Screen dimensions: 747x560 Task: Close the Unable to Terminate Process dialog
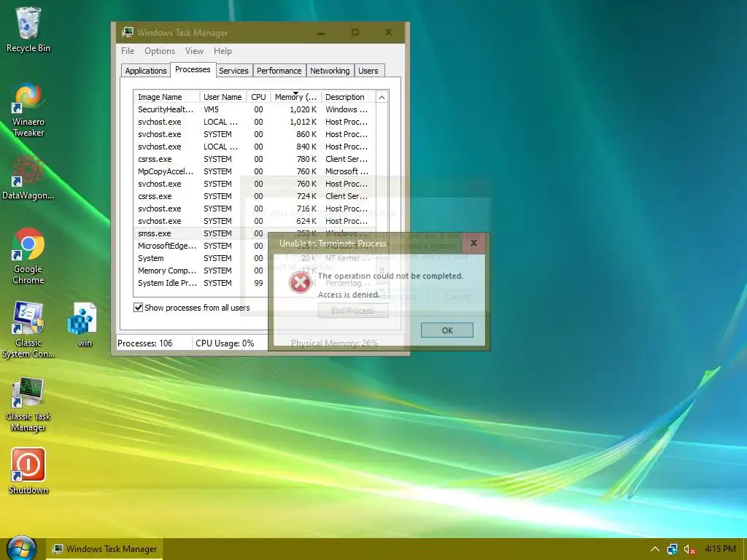coord(473,243)
